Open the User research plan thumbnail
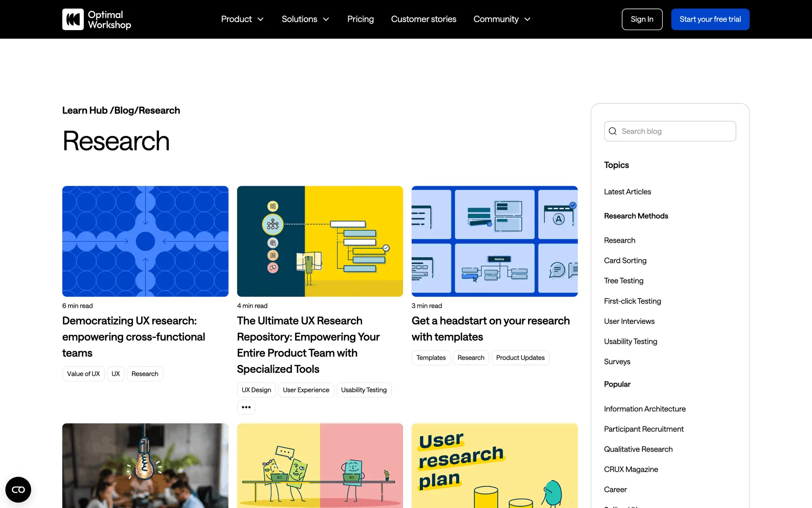Screen dimensions: 812x508 pos(494,466)
